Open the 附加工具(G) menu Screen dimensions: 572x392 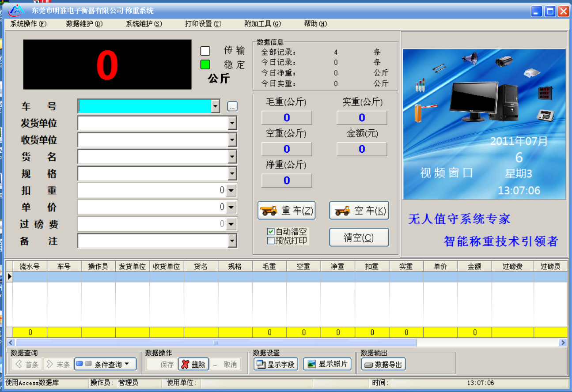coord(262,24)
